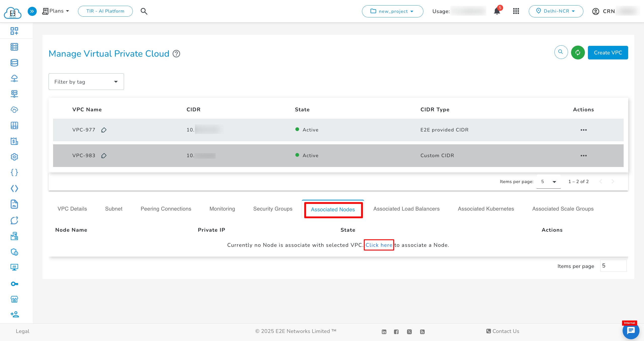Open the add user icon in the sidebar

(14, 314)
